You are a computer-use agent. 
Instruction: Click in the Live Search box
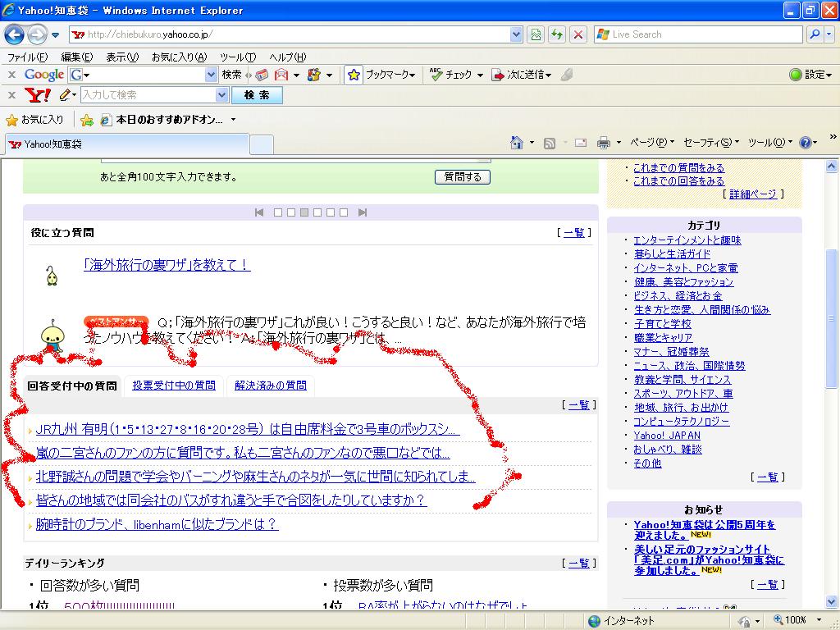[x=699, y=34]
